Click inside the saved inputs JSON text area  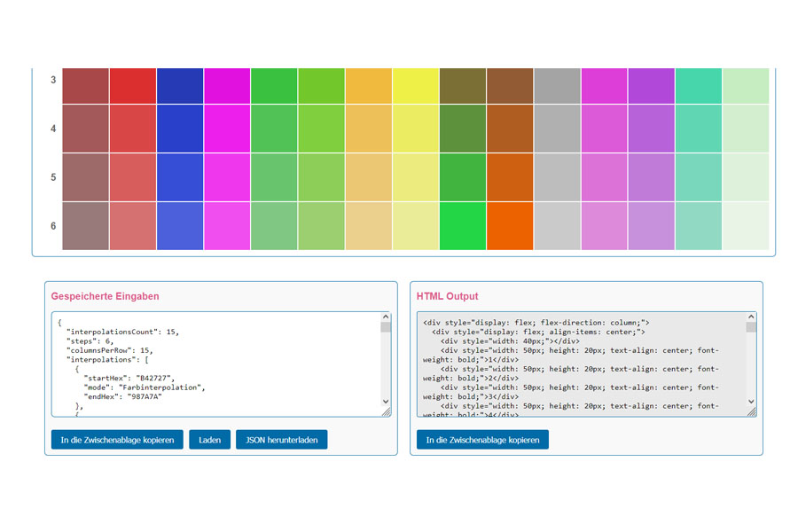(x=213, y=364)
